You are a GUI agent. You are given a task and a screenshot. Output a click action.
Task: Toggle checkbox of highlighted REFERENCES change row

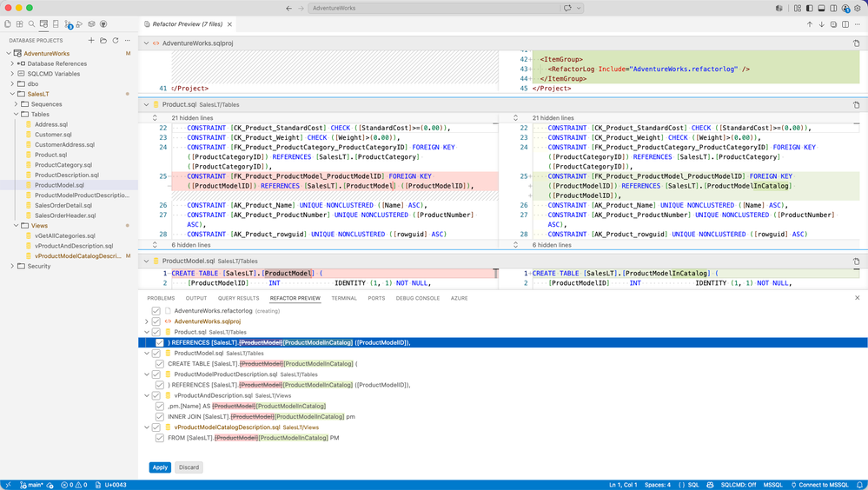(159, 342)
